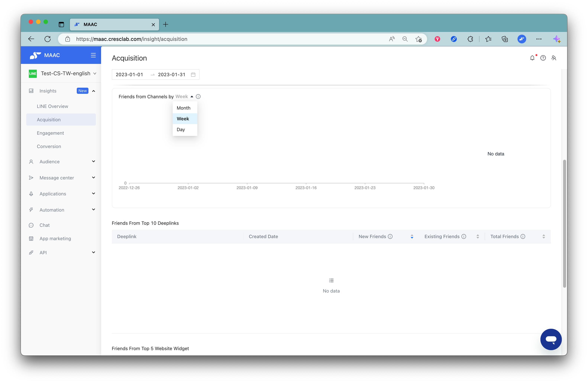Image resolution: width=588 pixels, height=383 pixels.
Task: Open the Extensions puzzle icon
Action: (470, 39)
